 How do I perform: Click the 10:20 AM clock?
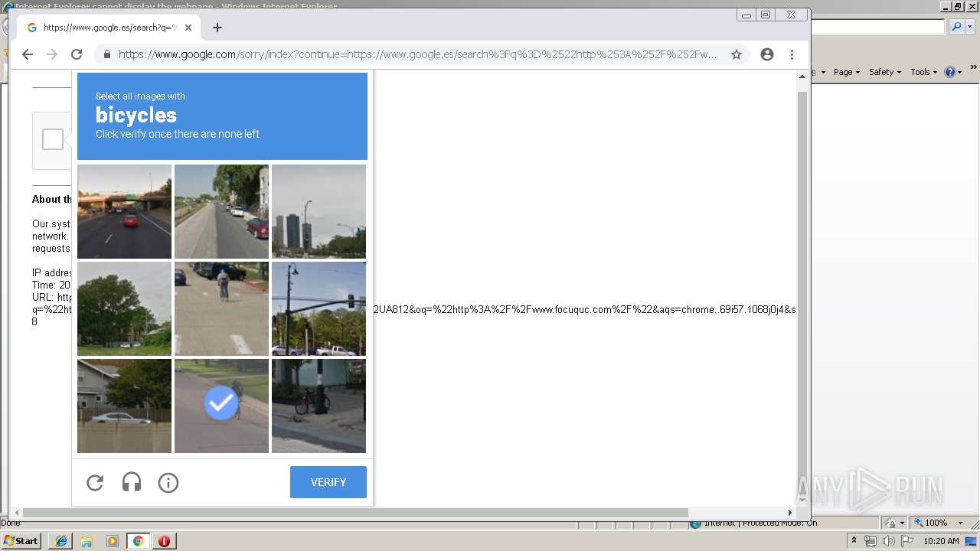tap(941, 541)
